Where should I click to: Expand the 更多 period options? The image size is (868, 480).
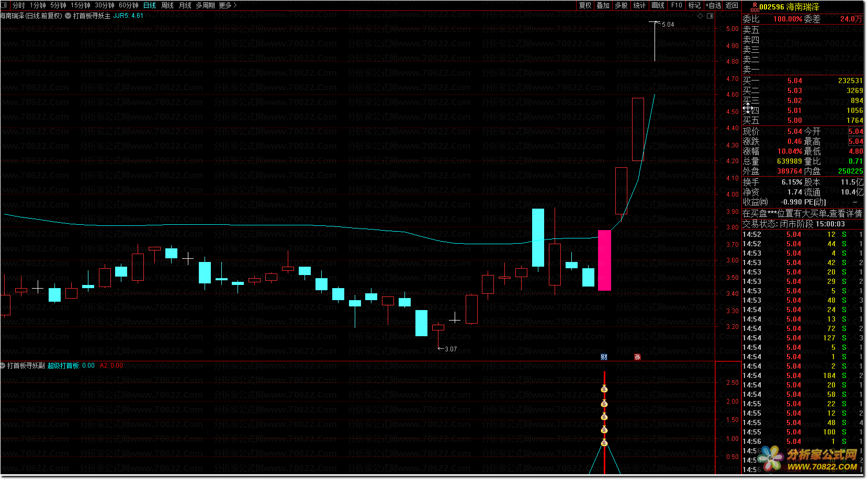(x=228, y=5)
